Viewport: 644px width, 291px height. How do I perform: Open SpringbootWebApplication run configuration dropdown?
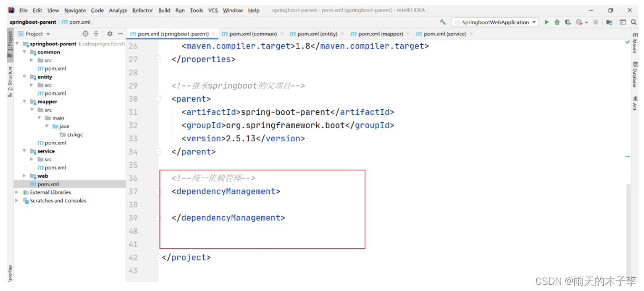pyautogui.click(x=495, y=22)
